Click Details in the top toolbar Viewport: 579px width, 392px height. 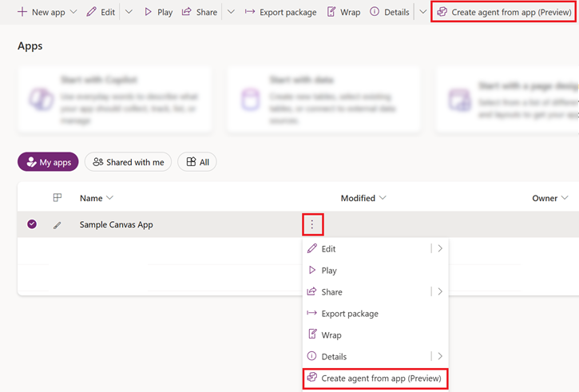click(390, 12)
